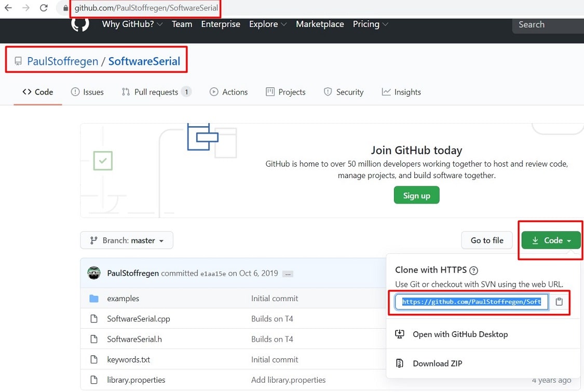Click the file icon for keywords.txt
Viewport: 584px width, 392px height.
tap(94, 360)
